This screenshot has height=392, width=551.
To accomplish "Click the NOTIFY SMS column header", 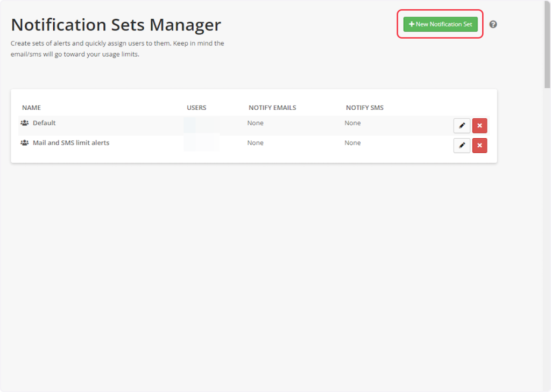I will 365,108.
